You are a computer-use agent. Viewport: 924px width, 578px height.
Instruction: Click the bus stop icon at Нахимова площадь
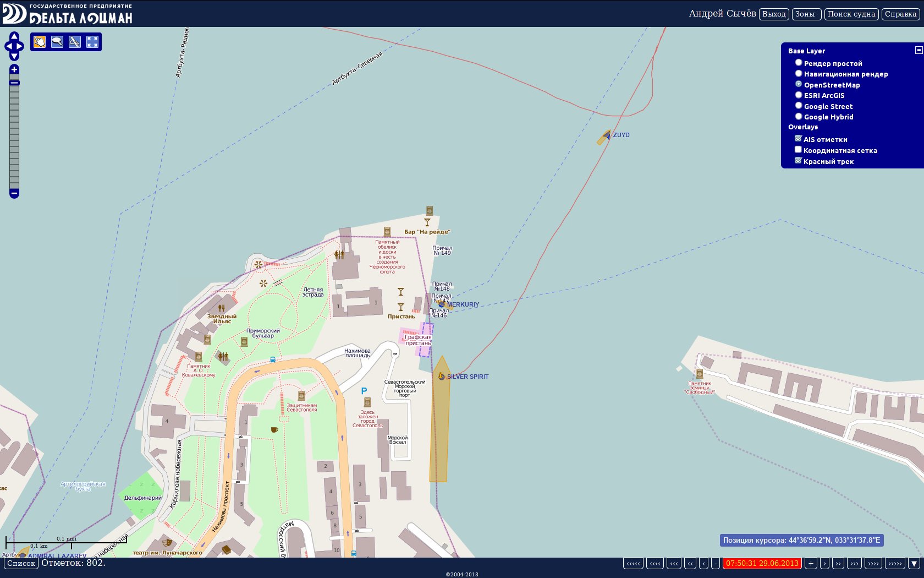(x=273, y=359)
